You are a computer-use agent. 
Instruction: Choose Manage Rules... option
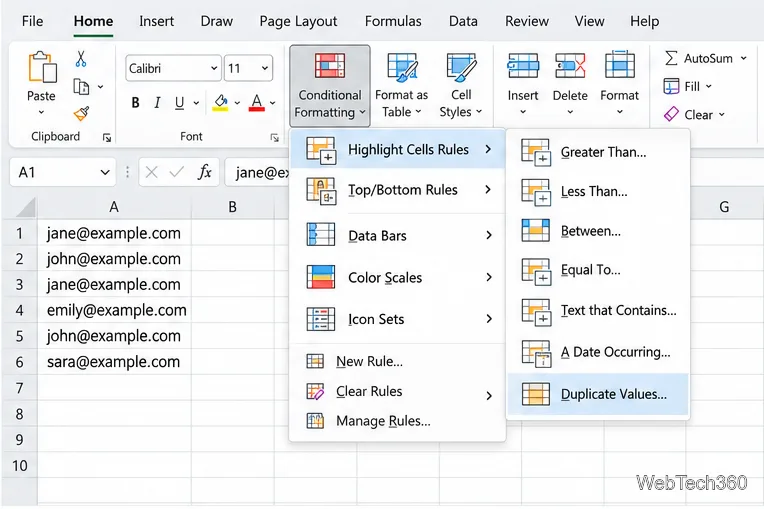398,420
